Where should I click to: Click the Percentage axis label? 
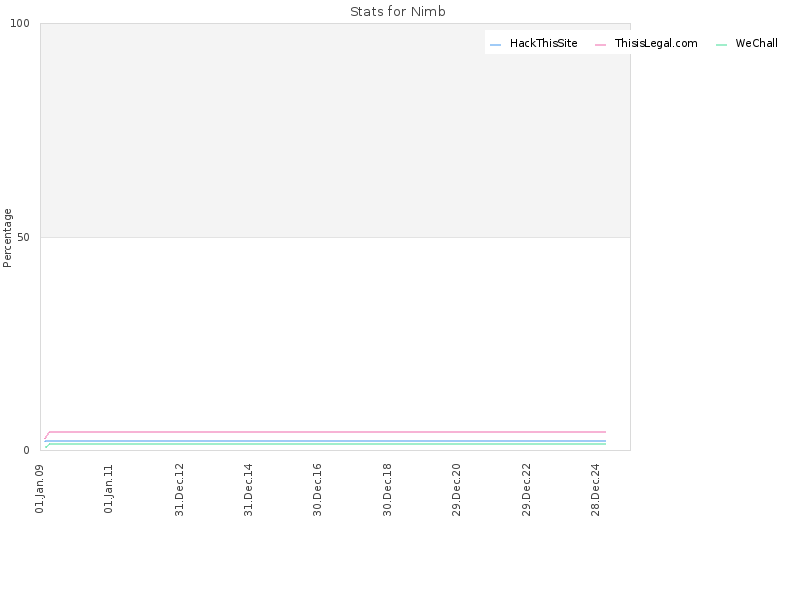(7, 238)
